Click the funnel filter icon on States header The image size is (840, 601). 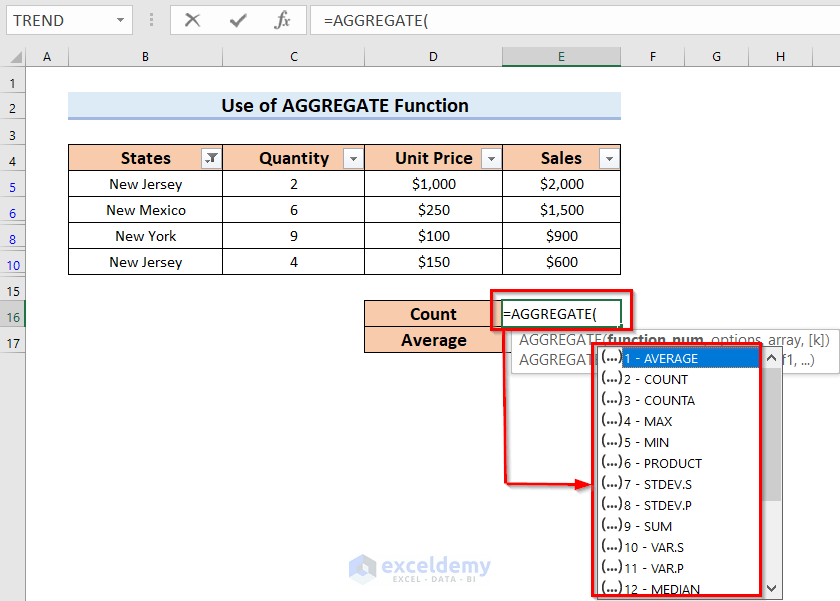(211, 158)
